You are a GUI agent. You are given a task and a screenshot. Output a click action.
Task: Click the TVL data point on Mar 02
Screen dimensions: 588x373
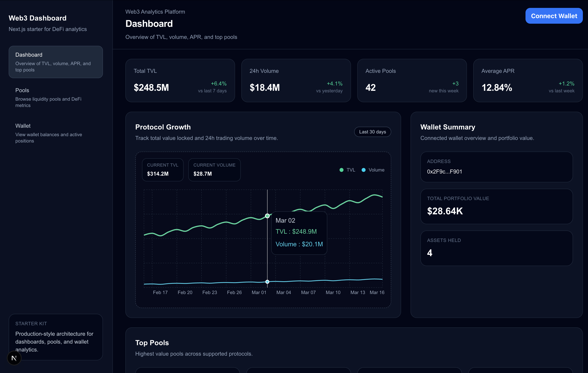[x=267, y=216]
